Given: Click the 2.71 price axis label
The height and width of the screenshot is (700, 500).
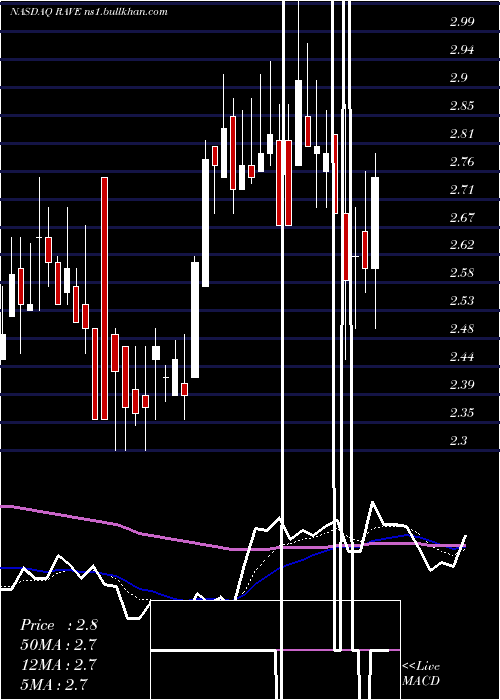Looking at the screenshot, I should click(x=462, y=190).
